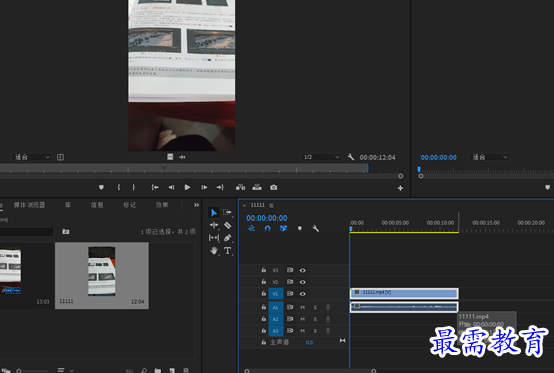Open timeline wrench display settings
The width and height of the screenshot is (554, 373).
click(x=316, y=229)
